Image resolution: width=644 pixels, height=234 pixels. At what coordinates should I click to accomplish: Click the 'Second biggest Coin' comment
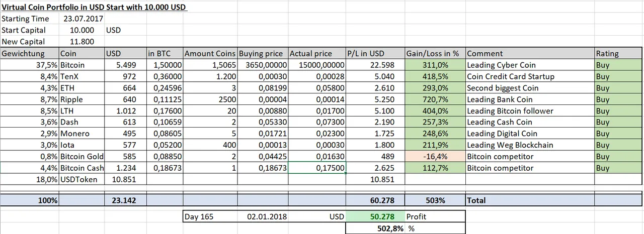click(530, 88)
